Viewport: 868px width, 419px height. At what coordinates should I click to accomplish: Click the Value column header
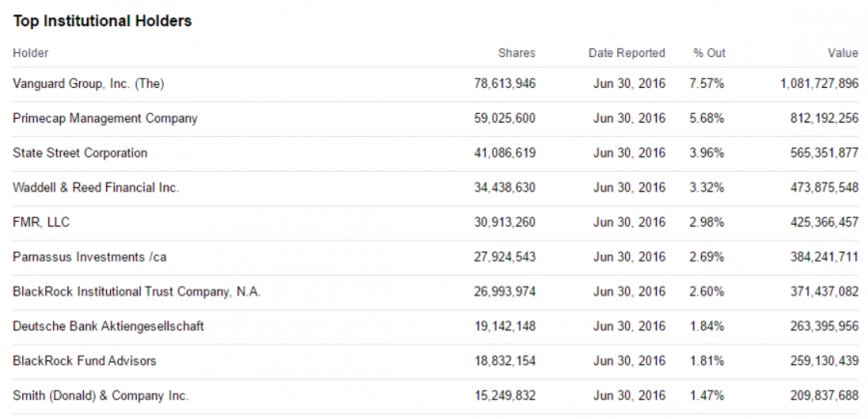tap(843, 53)
